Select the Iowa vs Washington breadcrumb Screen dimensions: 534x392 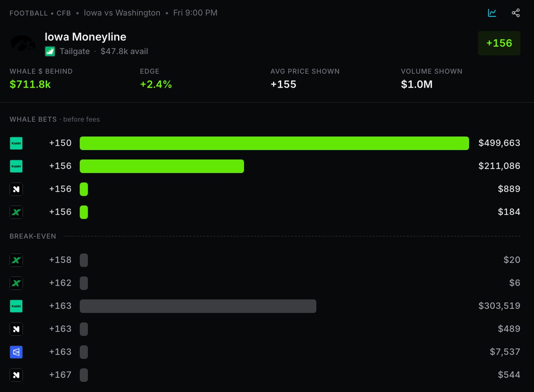coord(122,13)
